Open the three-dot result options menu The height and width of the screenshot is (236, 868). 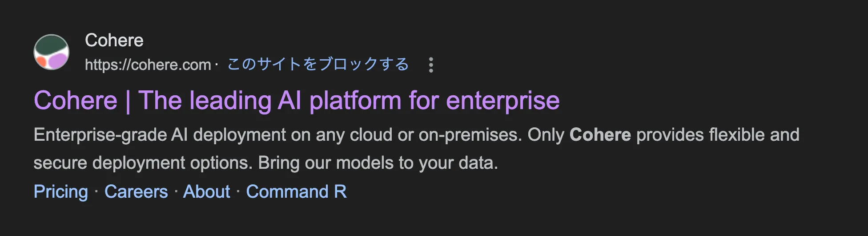click(430, 65)
